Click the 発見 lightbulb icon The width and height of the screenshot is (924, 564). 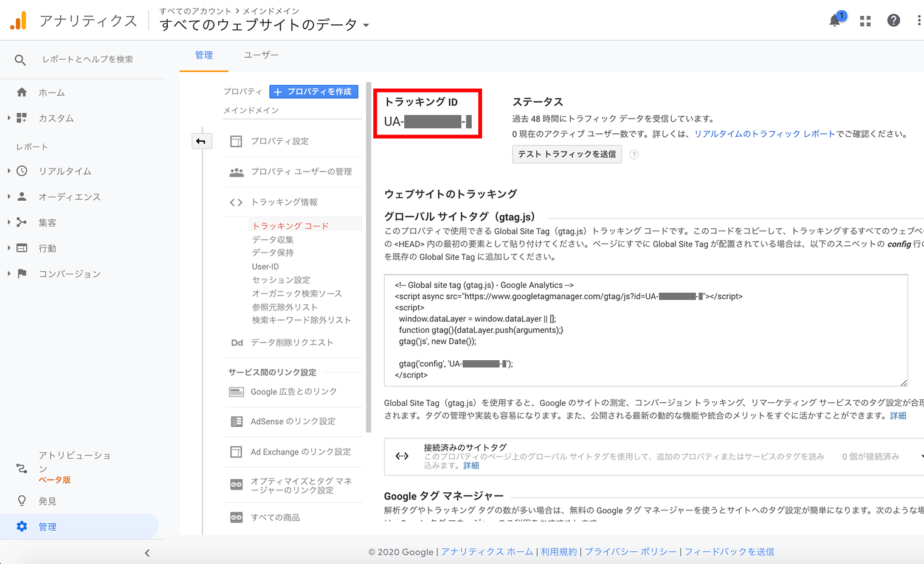tap(22, 501)
